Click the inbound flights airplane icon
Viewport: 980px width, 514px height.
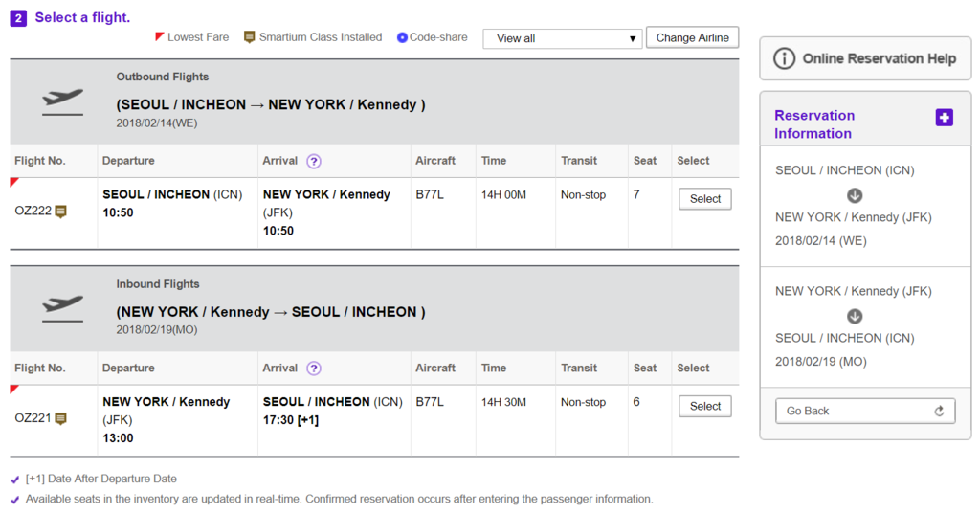click(63, 307)
